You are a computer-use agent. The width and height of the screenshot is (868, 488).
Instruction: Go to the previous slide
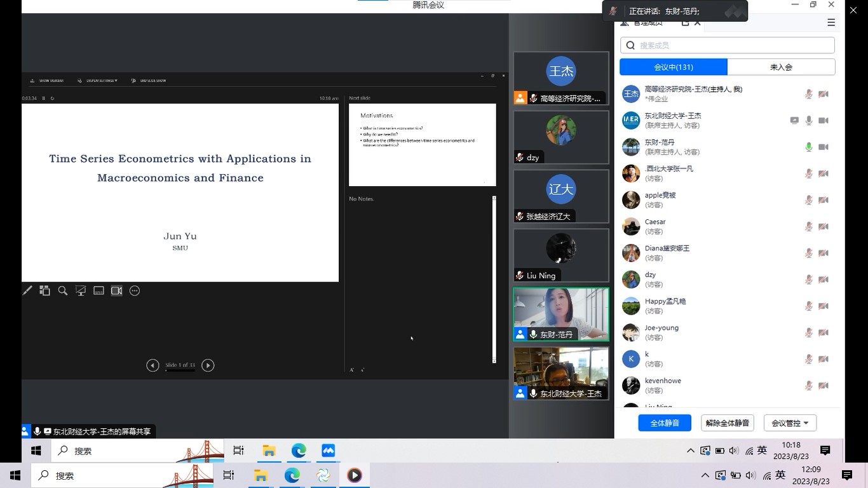(x=153, y=365)
